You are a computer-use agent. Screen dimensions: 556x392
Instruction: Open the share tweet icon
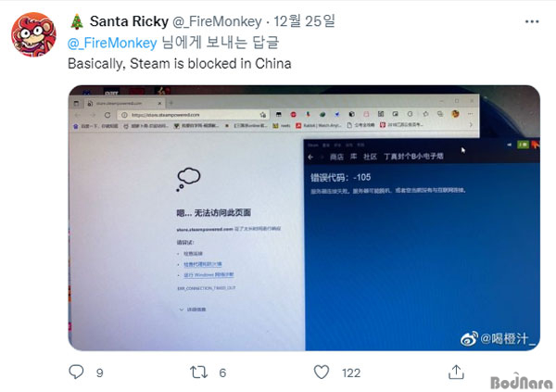pos(456,373)
